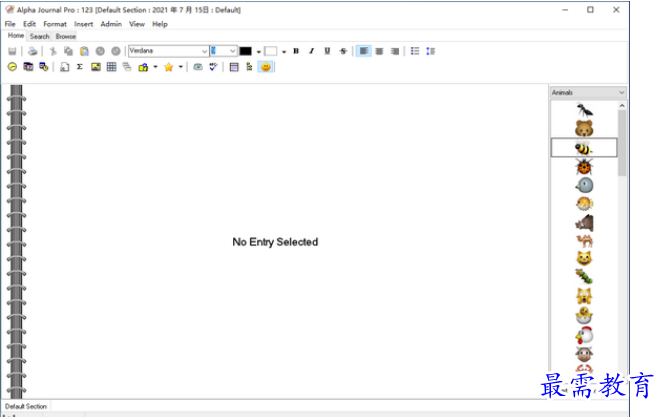The image size is (662, 417).
Task: Click the stacked cards icon
Action: 127,67
